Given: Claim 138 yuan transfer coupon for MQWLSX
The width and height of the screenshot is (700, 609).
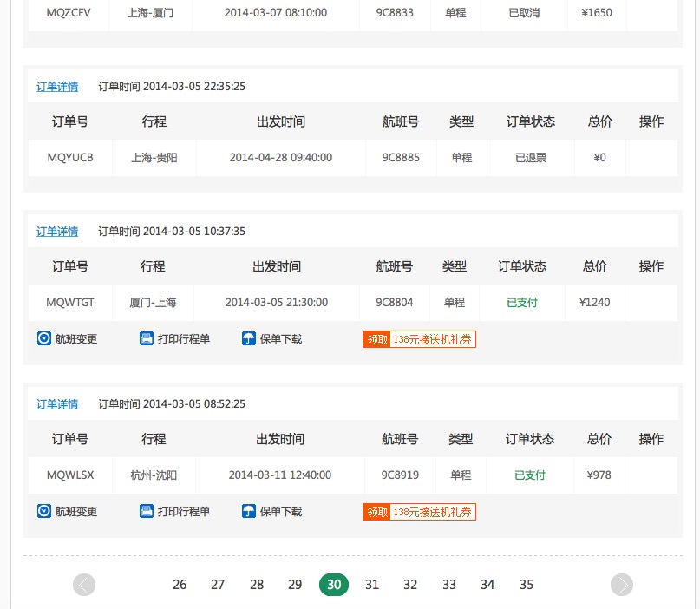Looking at the screenshot, I should point(419,512).
